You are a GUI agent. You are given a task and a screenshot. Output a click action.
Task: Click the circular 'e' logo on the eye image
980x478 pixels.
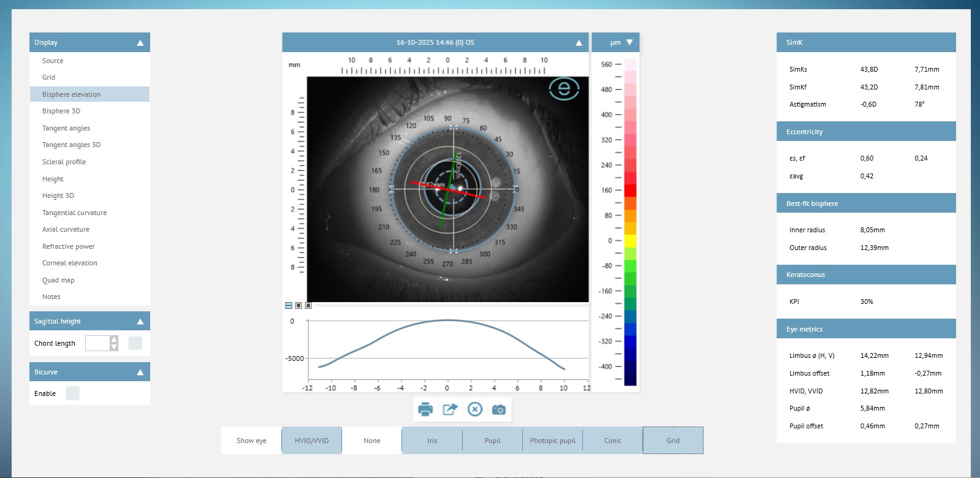[564, 89]
